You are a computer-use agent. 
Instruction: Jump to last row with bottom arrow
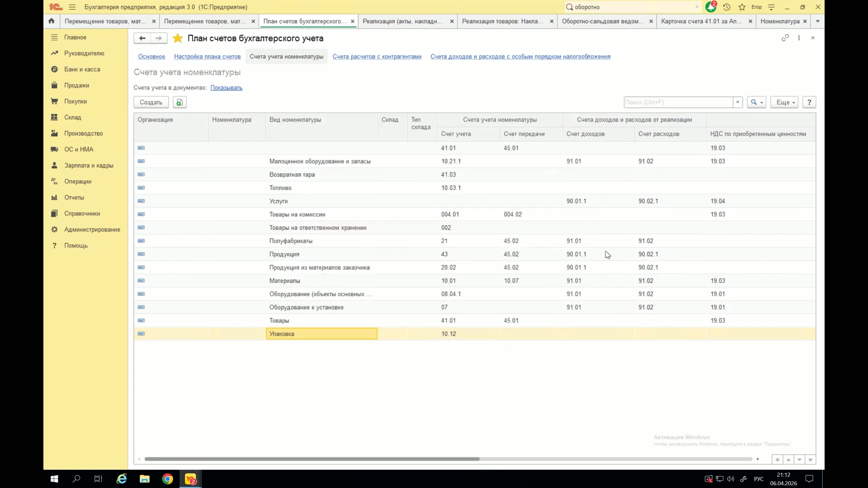coord(811,460)
